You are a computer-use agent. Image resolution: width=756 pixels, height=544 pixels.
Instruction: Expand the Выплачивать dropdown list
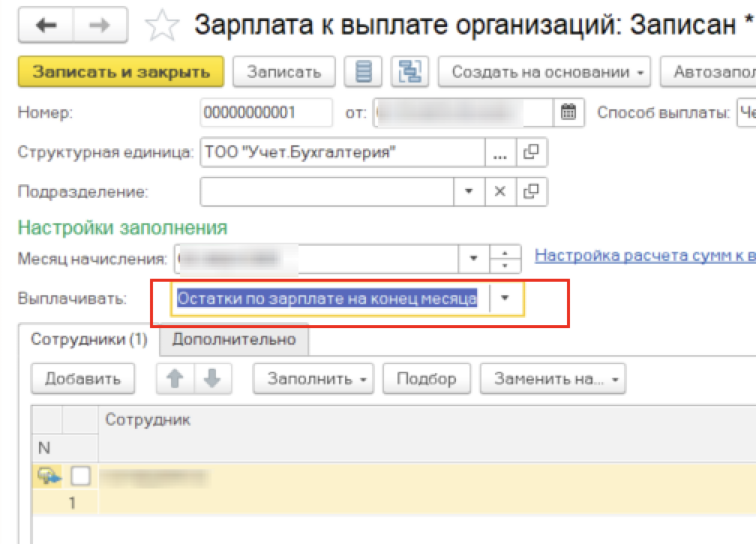point(506,298)
